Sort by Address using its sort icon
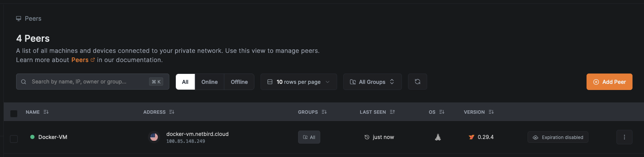The height and width of the screenshot is (157, 644). point(172,112)
